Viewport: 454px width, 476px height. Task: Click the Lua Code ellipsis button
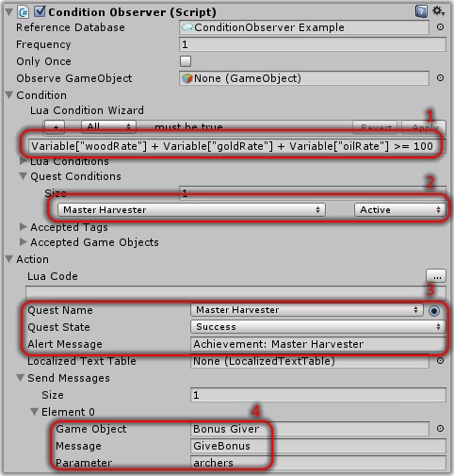436,276
